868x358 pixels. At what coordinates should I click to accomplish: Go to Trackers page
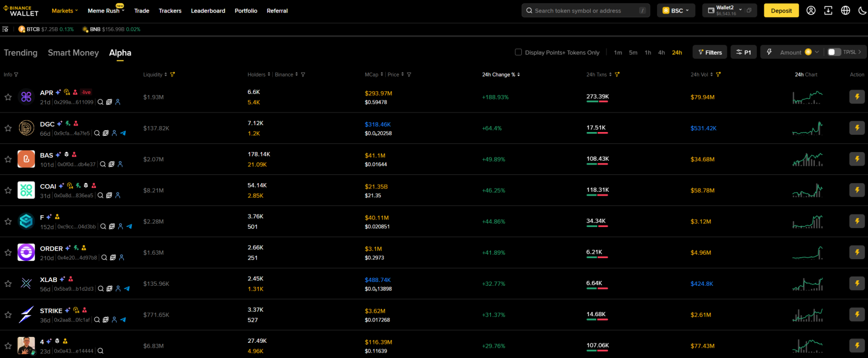(x=170, y=11)
